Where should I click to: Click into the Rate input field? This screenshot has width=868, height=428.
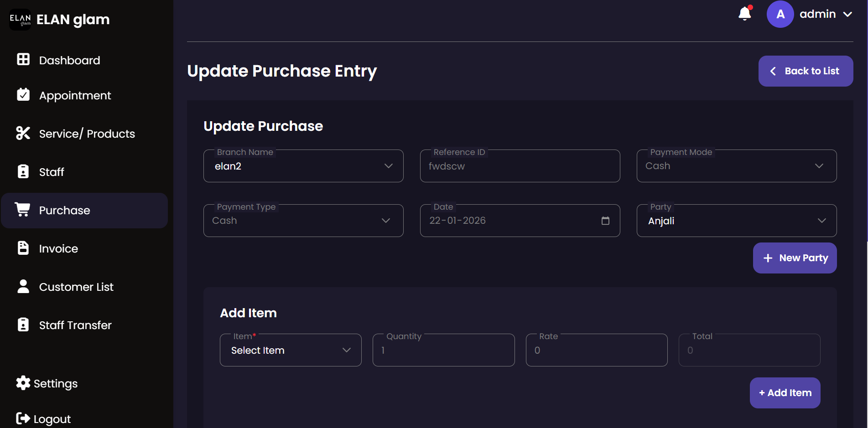pyautogui.click(x=596, y=350)
